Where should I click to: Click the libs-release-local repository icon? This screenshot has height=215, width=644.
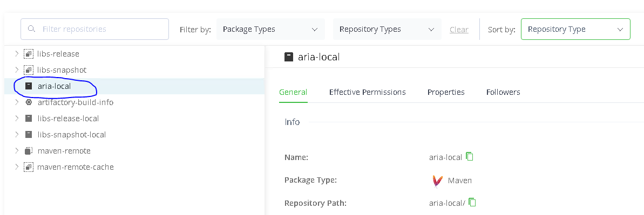click(x=28, y=118)
